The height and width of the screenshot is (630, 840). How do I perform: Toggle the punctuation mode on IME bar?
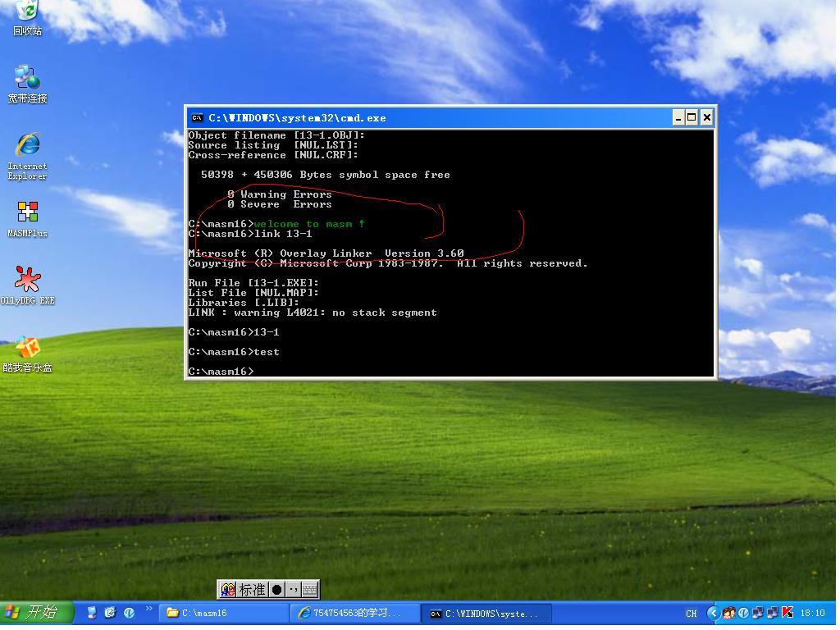pyautogui.click(x=293, y=590)
